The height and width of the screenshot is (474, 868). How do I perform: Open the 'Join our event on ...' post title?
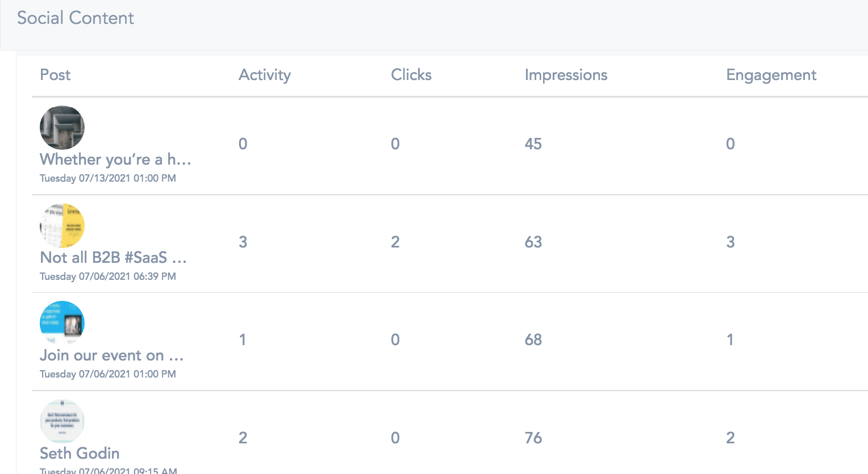(x=112, y=355)
